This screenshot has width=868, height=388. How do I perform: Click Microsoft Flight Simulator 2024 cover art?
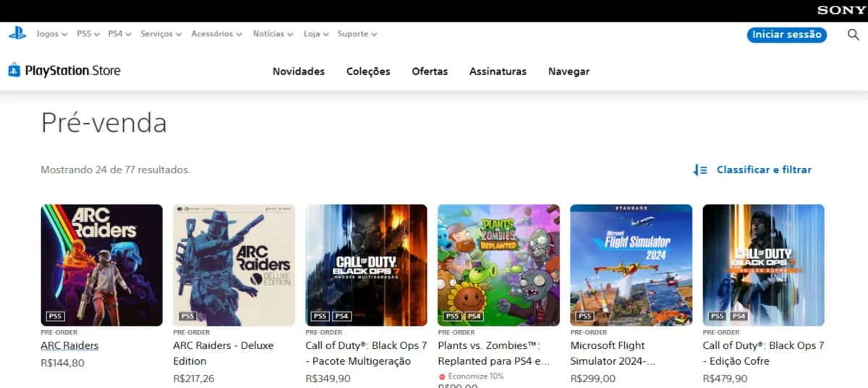click(631, 265)
